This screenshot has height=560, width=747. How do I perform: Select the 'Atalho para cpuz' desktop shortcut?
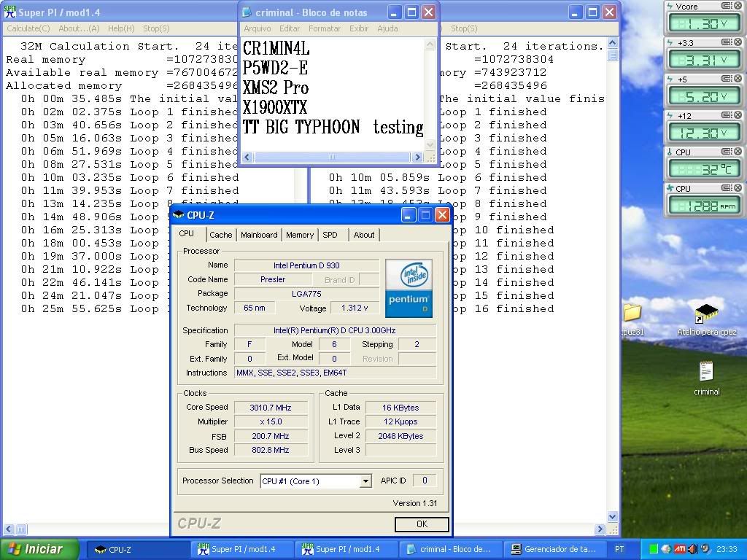[x=706, y=319]
